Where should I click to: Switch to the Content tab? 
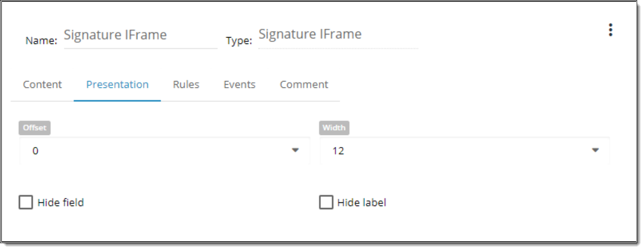tap(42, 85)
